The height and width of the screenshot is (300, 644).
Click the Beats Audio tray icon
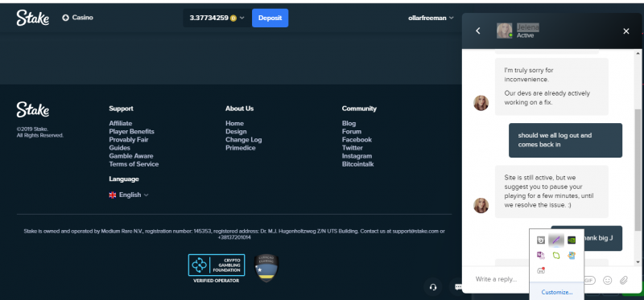coord(541,240)
